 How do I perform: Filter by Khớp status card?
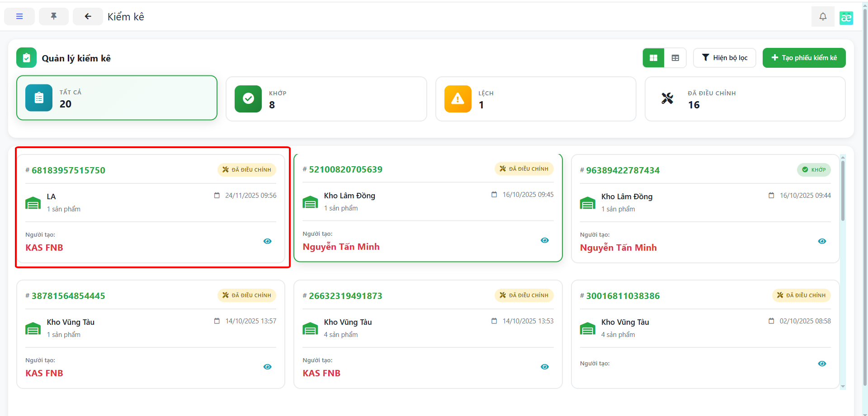[326, 99]
